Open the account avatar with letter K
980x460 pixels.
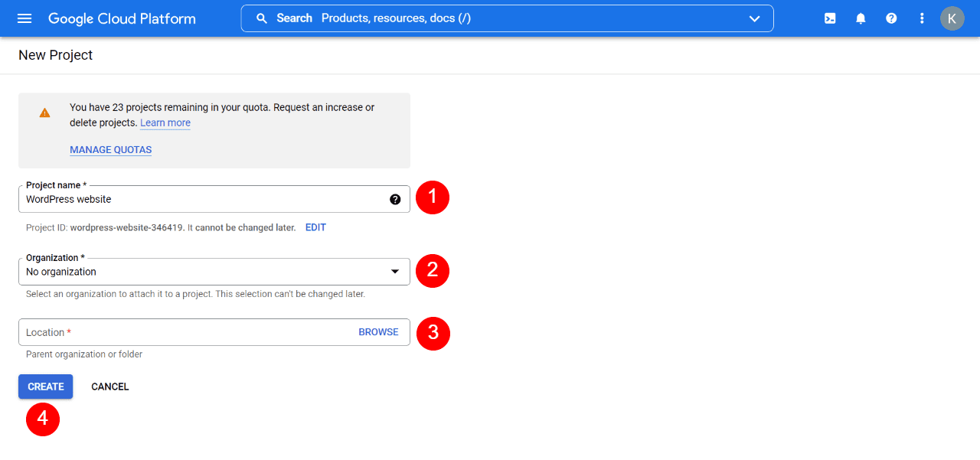pyautogui.click(x=952, y=18)
